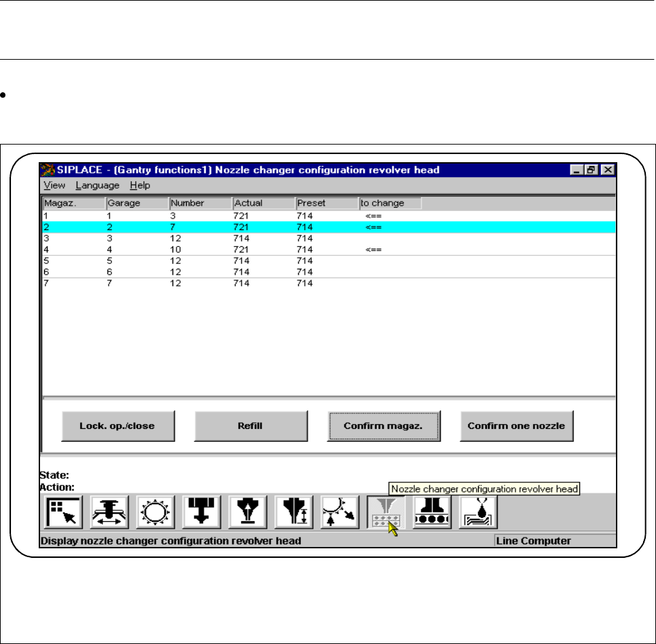Viewport: 656px width, 644px height.
Task: Select magazine row 1 with Number 3
Action: pos(329,216)
